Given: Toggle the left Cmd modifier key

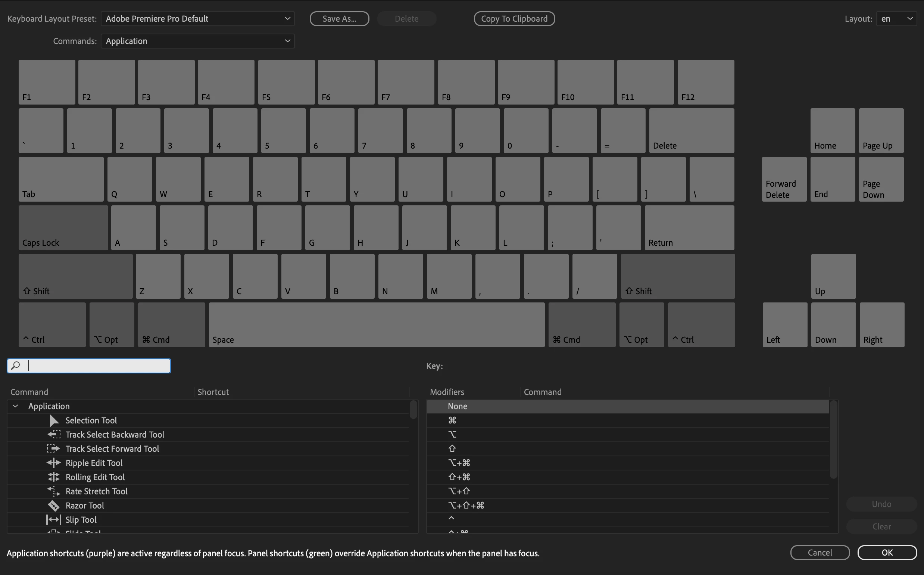Looking at the screenshot, I should pos(171,325).
